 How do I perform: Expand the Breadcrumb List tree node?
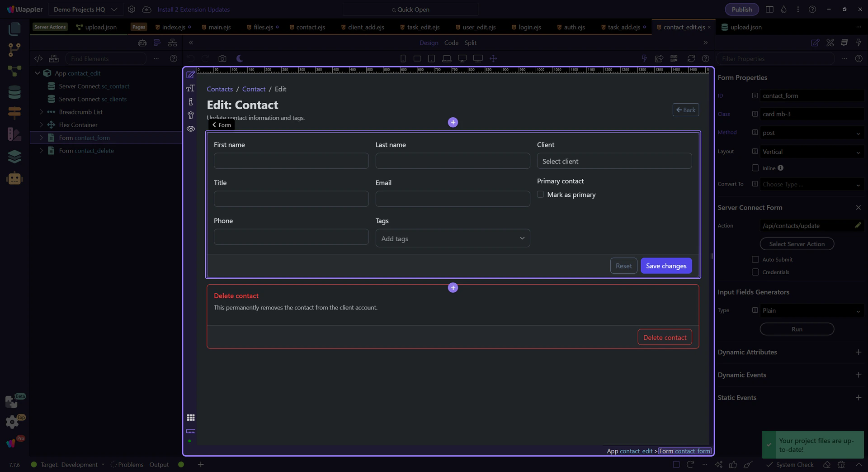tap(41, 112)
